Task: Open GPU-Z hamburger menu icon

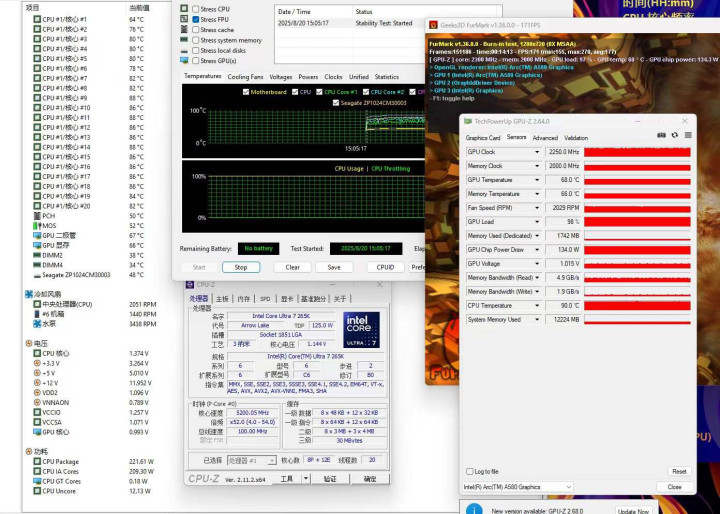Action: [x=688, y=135]
